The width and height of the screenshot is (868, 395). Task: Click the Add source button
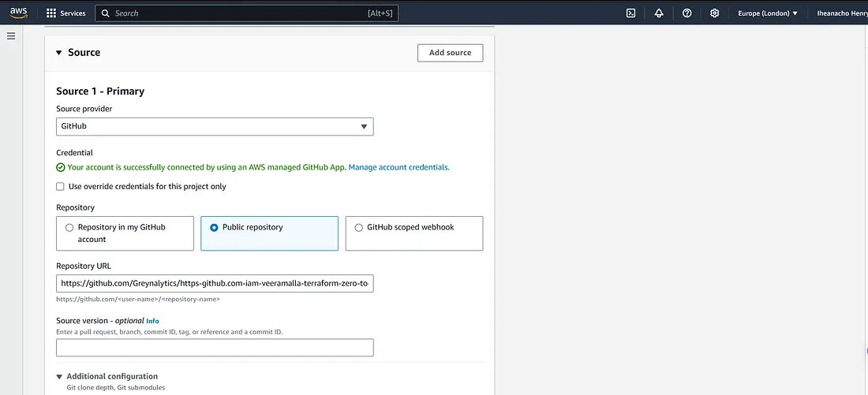[450, 53]
